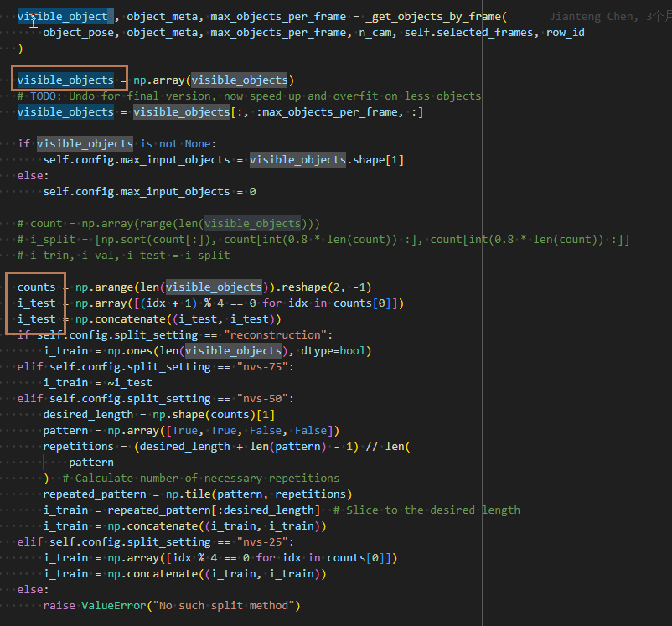
Task: Click np.concatenate((i_test, i_test)) call
Action: click(178, 319)
